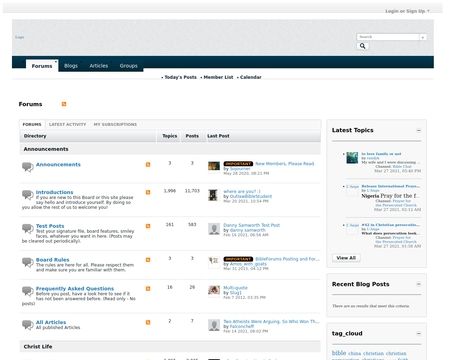Open New Members, Please Read post
This screenshot has height=360, width=450.
click(285, 164)
